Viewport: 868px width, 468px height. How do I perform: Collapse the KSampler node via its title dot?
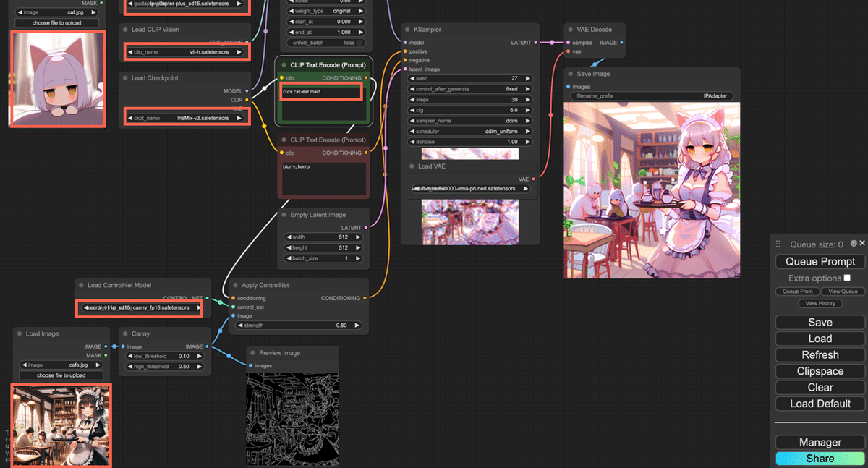click(x=406, y=30)
